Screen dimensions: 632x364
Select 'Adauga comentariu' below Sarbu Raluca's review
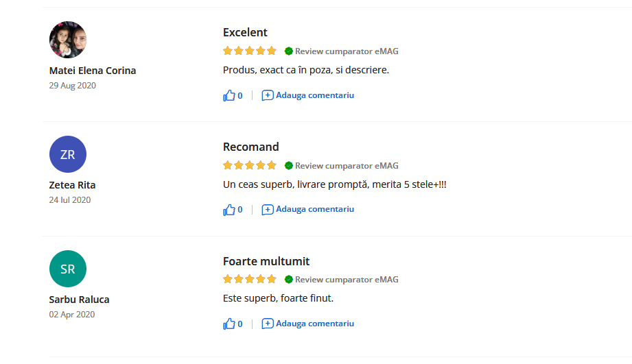[315, 324]
